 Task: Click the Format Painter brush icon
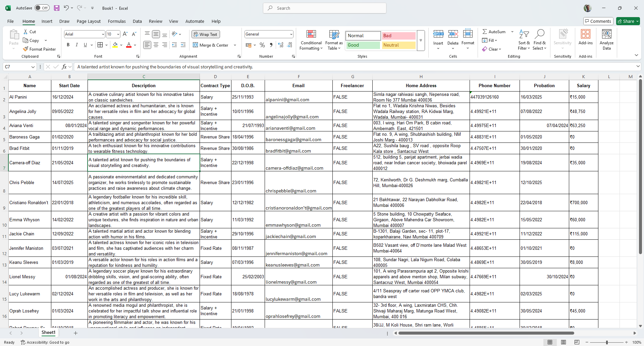[x=25, y=49]
